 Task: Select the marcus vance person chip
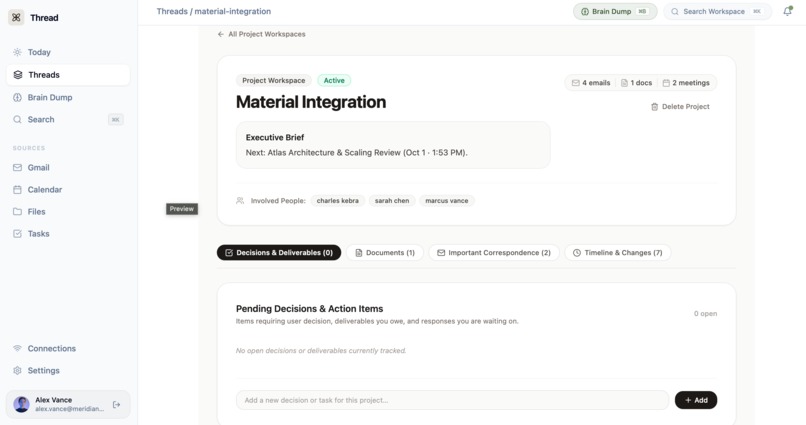447,200
